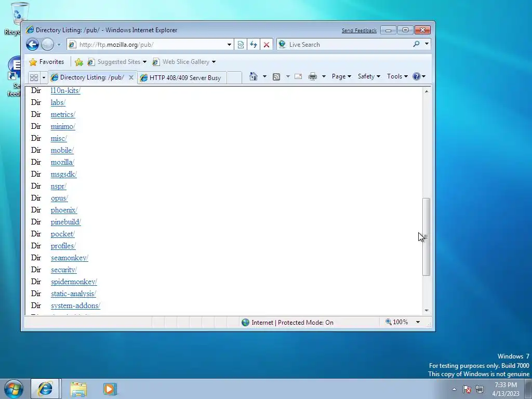This screenshot has height=399, width=532.
Task: Open Windows Explorer from the taskbar
Action: (x=78, y=389)
